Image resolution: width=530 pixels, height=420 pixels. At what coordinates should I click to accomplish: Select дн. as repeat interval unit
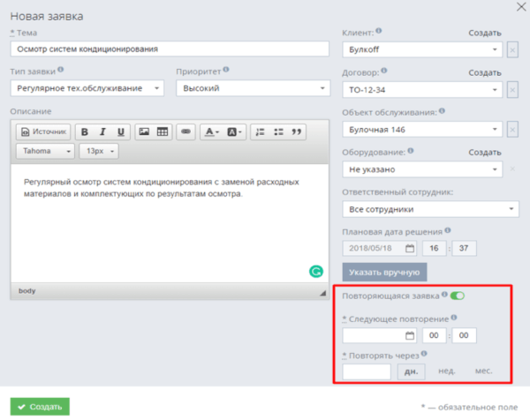point(411,371)
